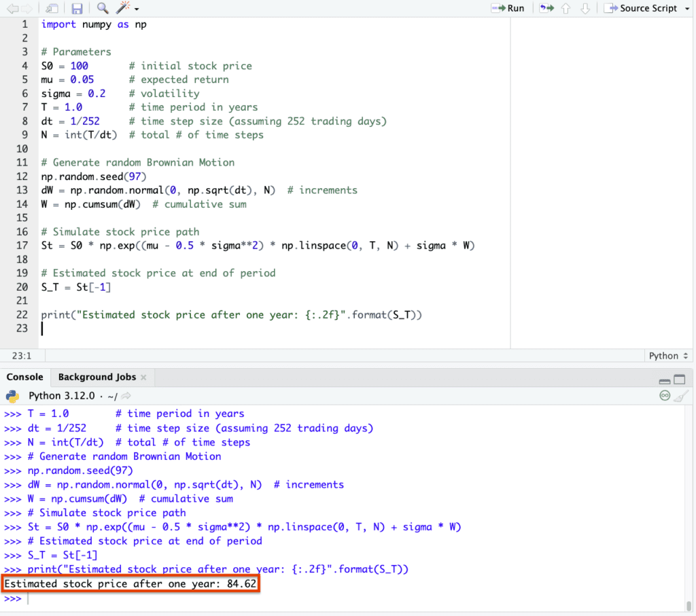Click the Python logo in console
The image size is (696, 616).
pos(13,396)
